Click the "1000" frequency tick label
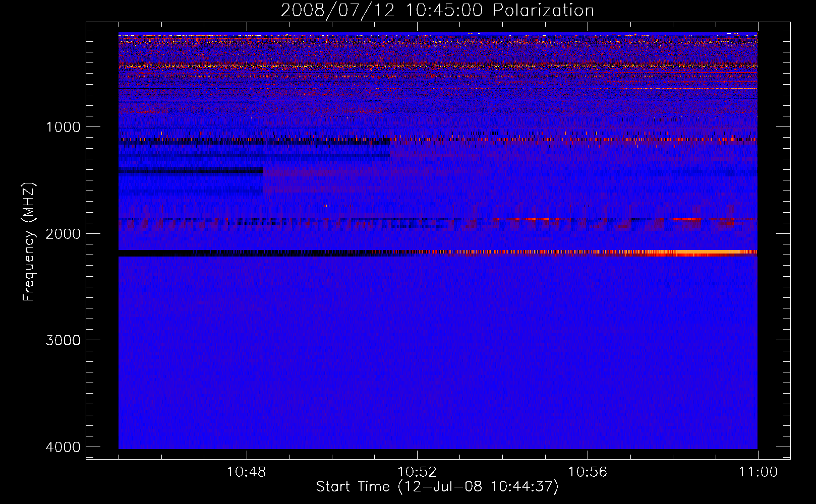Image resolution: width=816 pixels, height=504 pixels. tap(63, 127)
